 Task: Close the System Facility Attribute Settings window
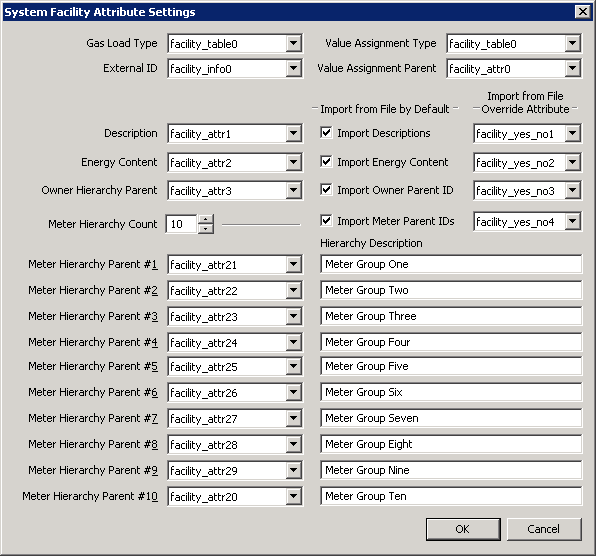pyautogui.click(x=583, y=12)
